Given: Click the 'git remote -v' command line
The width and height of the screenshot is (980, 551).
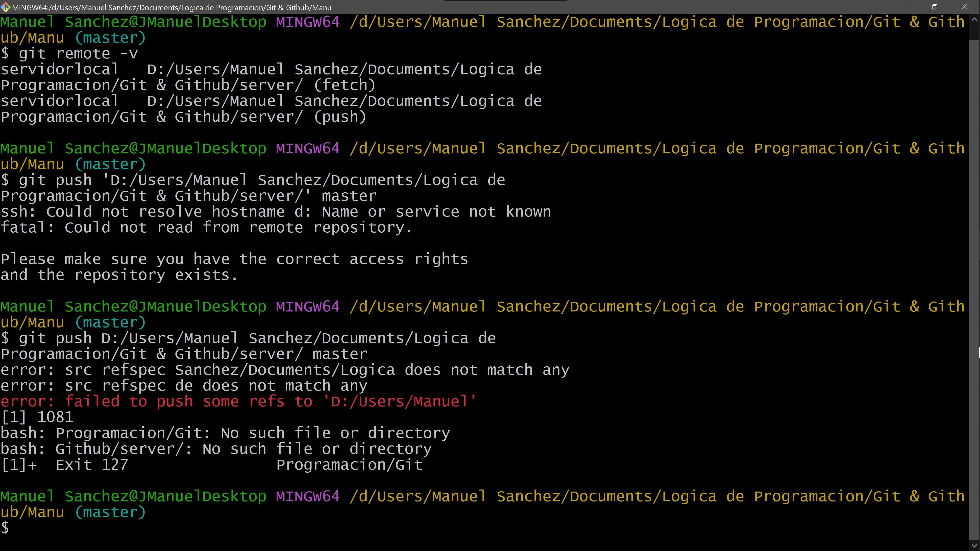Looking at the screenshot, I should (69, 54).
